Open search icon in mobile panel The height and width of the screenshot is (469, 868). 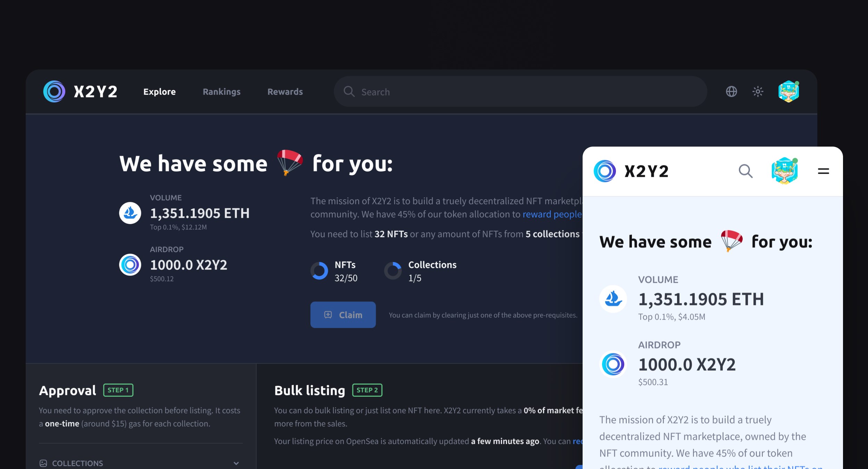pyautogui.click(x=745, y=171)
